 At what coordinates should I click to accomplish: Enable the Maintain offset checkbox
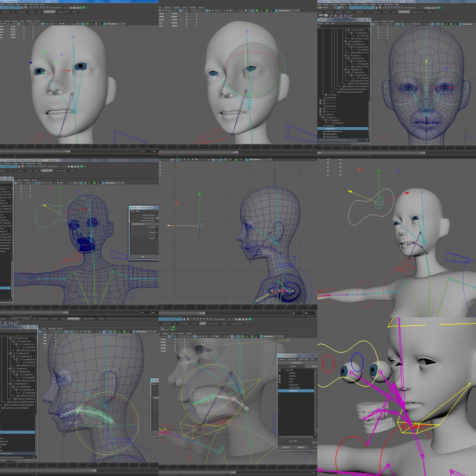(156, 215)
